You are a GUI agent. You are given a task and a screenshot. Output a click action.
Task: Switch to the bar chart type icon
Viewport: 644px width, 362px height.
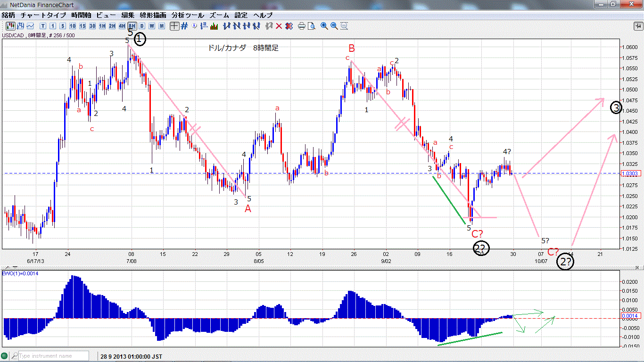coord(20,26)
